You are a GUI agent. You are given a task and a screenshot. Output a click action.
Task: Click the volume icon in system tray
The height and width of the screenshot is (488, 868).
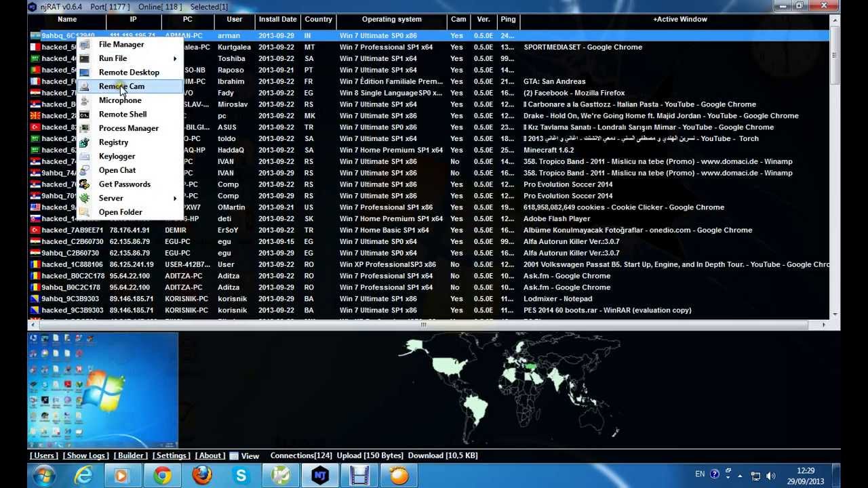click(x=772, y=476)
